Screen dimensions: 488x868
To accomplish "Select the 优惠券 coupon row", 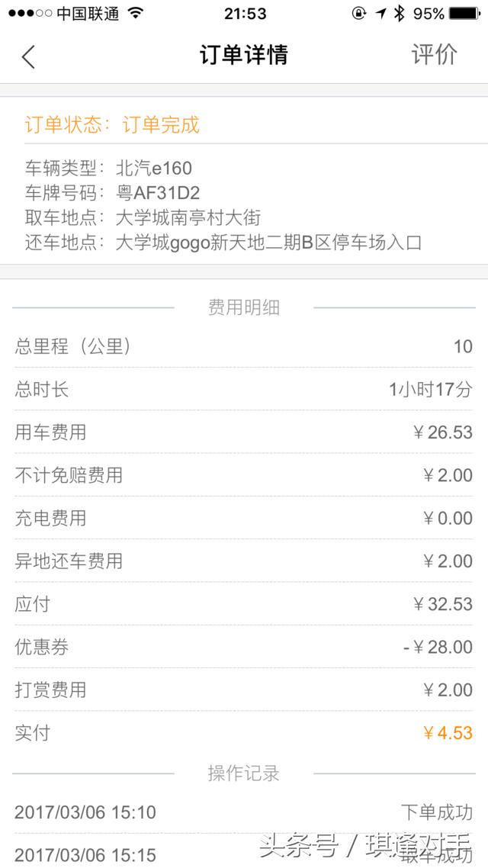I will (244, 648).
